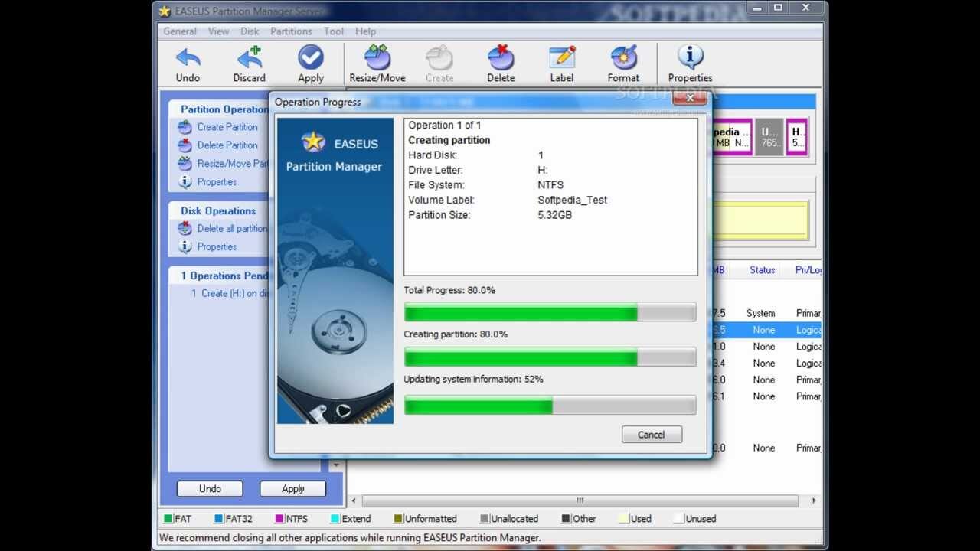Click the Format toolbar icon

click(623, 57)
